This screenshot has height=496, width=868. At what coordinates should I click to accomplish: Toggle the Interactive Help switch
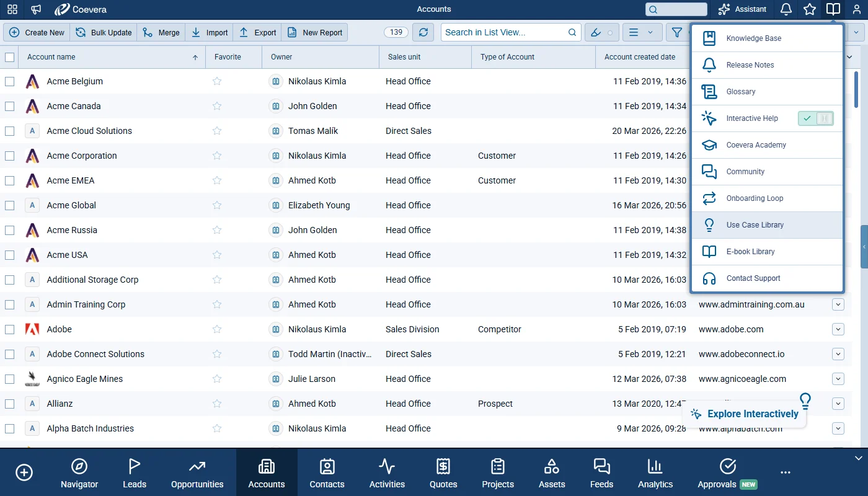pos(815,118)
